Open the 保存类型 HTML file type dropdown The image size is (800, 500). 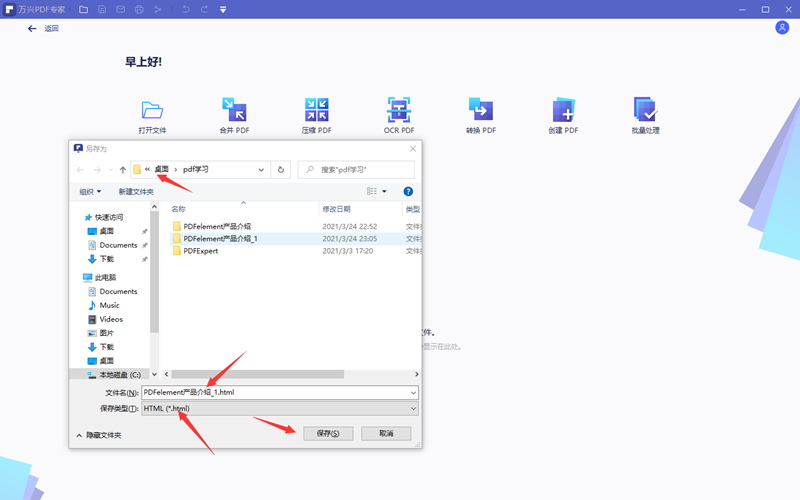[280, 408]
